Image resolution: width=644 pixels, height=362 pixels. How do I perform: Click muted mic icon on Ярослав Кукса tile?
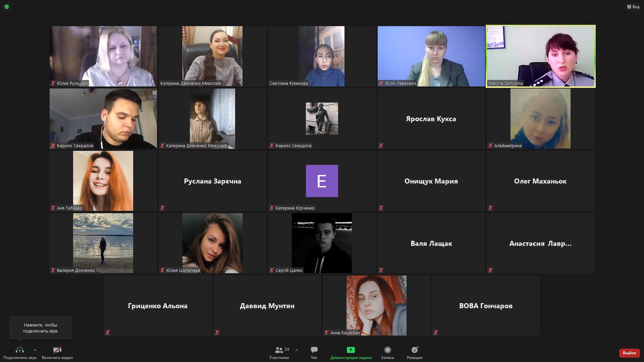tap(381, 145)
